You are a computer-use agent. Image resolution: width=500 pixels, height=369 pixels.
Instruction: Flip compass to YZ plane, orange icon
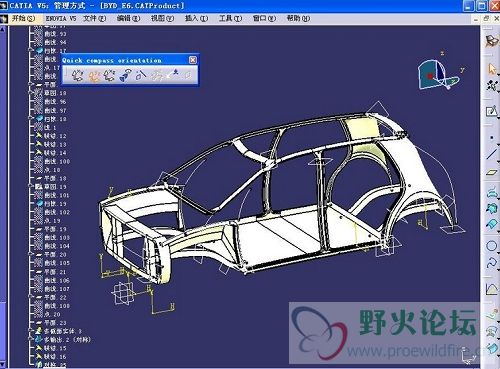95,76
